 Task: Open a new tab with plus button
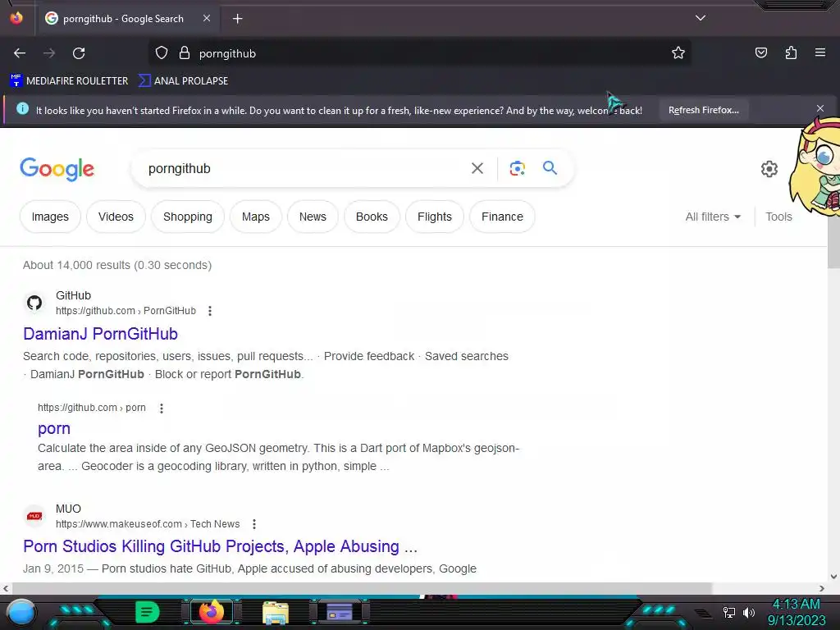[237, 19]
